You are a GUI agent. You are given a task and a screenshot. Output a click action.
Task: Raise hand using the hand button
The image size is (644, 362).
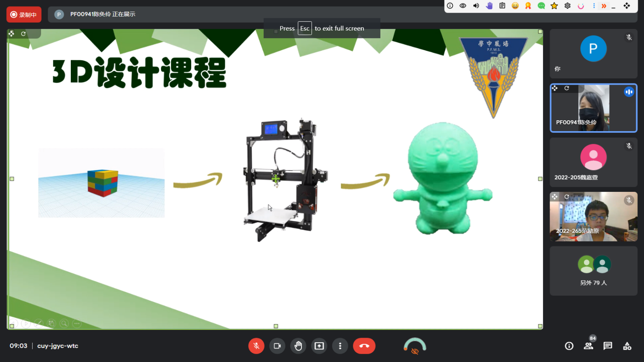[x=298, y=346]
